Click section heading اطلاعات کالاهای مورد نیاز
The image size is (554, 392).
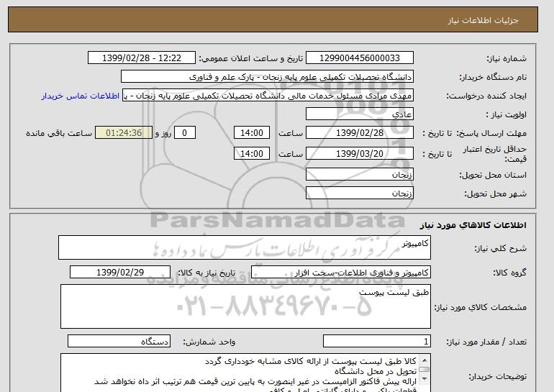(x=473, y=225)
